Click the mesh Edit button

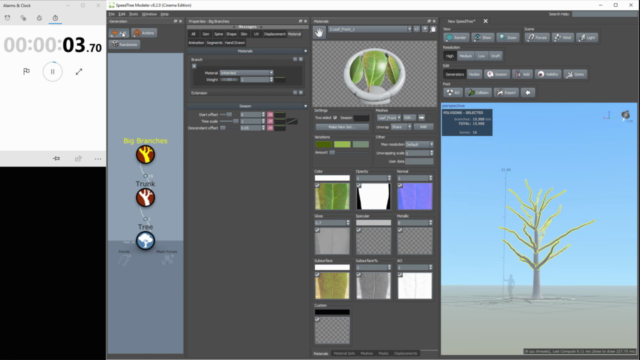[409, 118]
